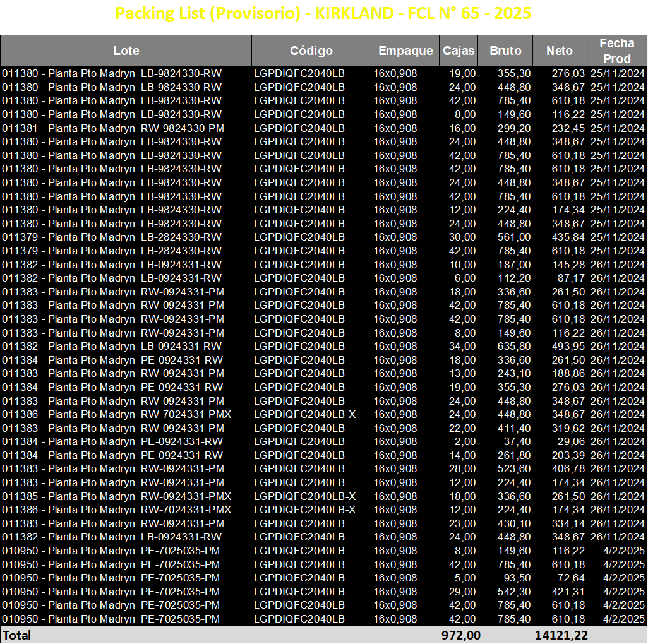Click the Total row label
This screenshot has height=644, width=648.
(17, 635)
